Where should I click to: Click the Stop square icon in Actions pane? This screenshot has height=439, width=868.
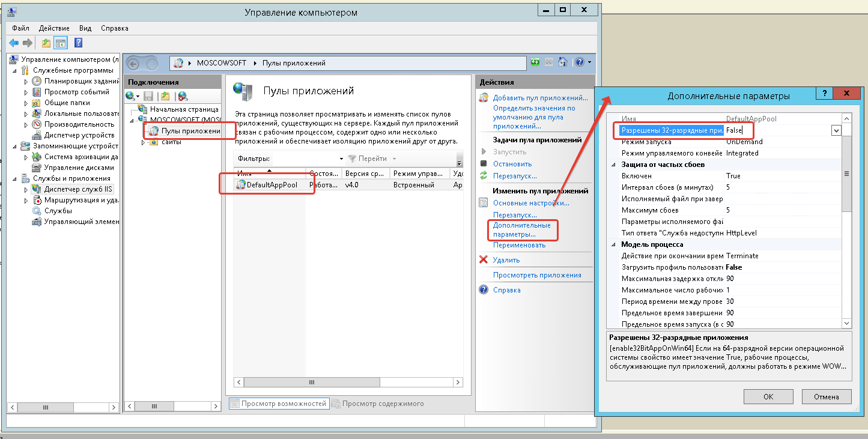(483, 164)
